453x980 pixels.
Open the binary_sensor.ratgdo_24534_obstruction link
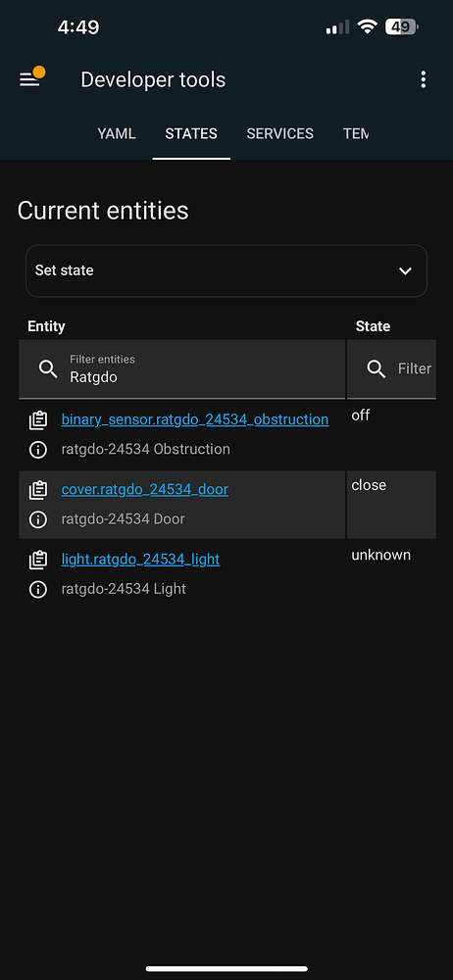[x=194, y=419]
